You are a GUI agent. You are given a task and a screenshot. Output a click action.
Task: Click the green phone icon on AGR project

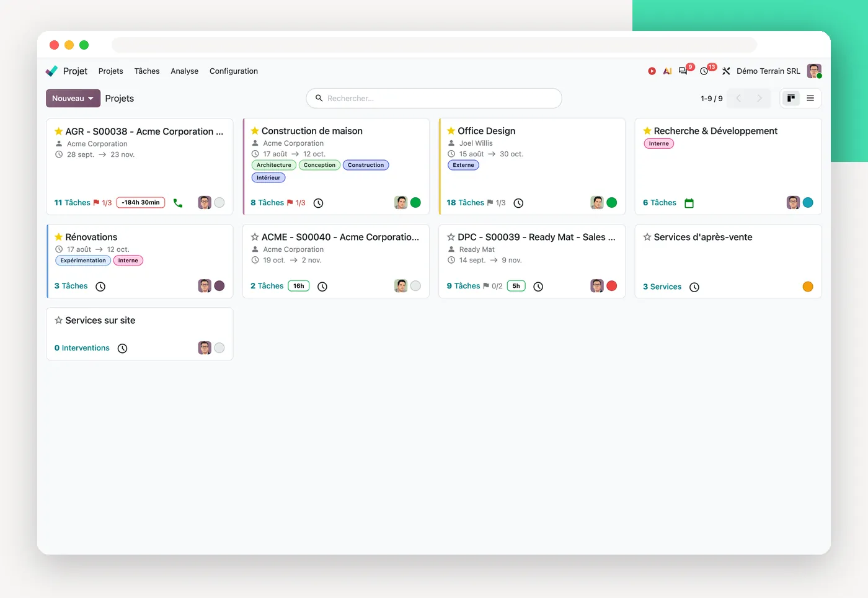178,203
